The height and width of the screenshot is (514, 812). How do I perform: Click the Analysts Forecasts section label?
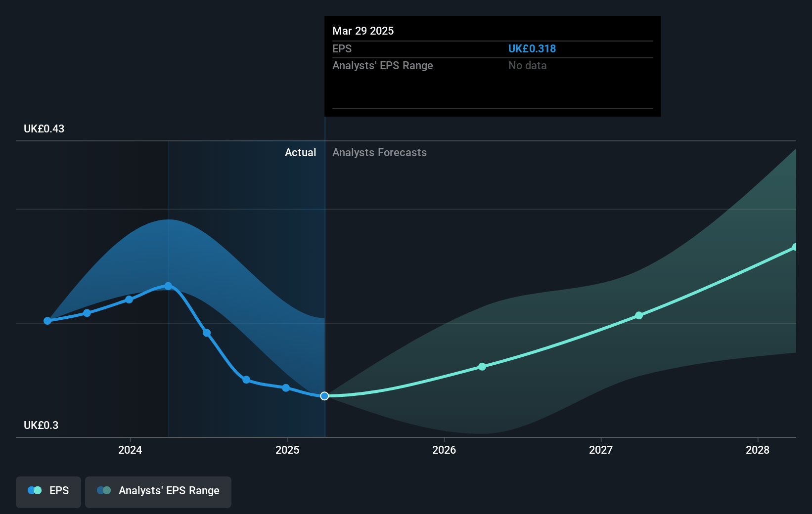(x=379, y=152)
